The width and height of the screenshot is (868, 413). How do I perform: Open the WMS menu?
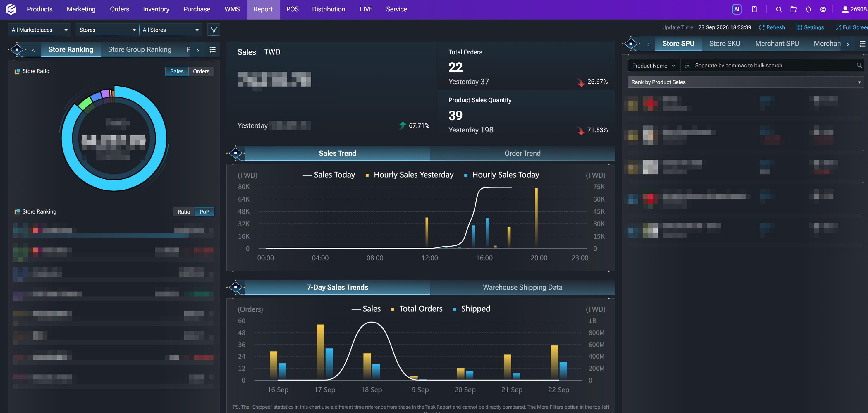click(232, 9)
